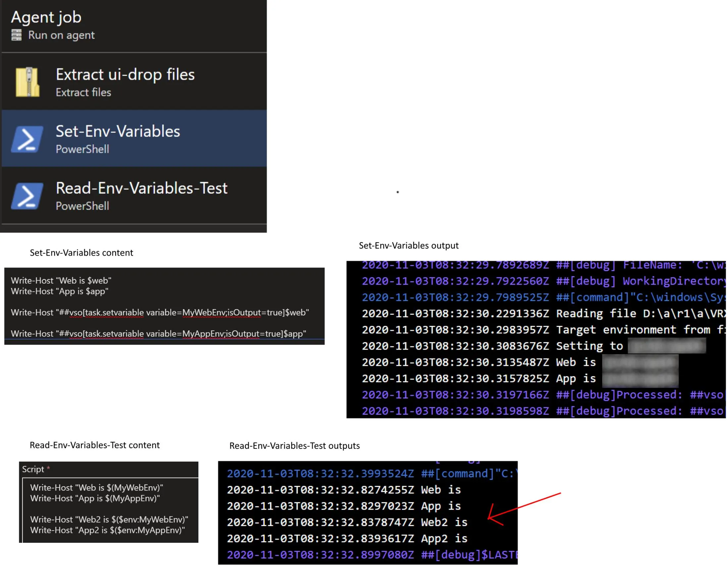
Task: Click the zip folder Extract files icon
Action: point(28,82)
